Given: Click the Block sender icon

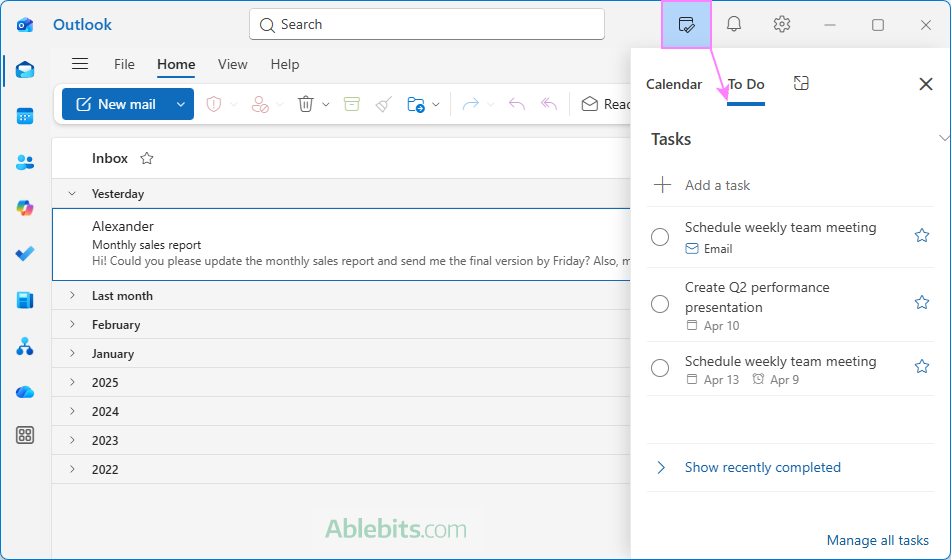Looking at the screenshot, I should click(260, 104).
